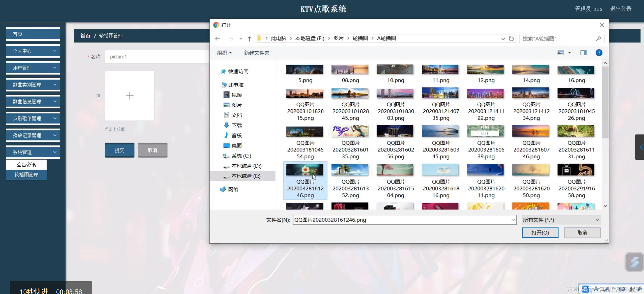Click the scrollbar down arrow in file list

click(x=605, y=206)
